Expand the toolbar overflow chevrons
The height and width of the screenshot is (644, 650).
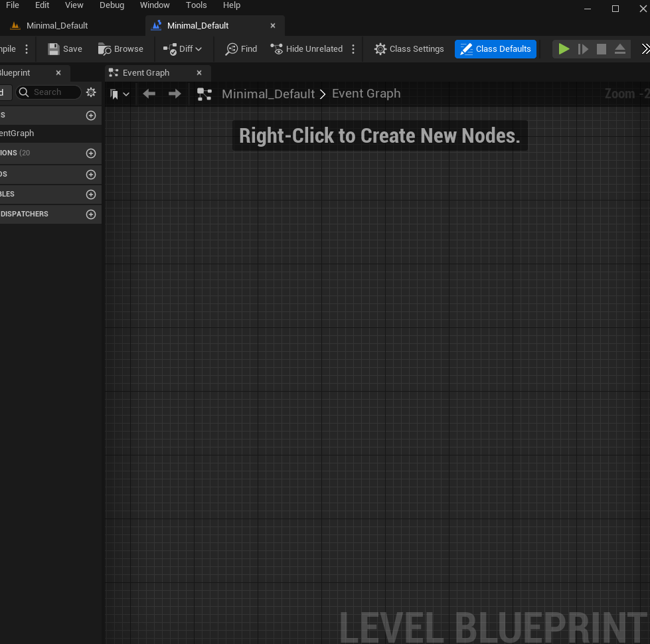click(645, 49)
